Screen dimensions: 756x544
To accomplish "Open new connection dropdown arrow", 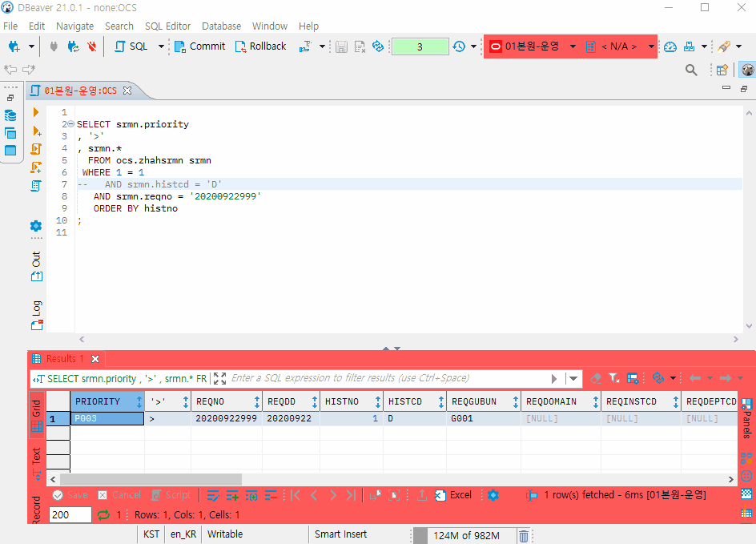I will (31, 46).
